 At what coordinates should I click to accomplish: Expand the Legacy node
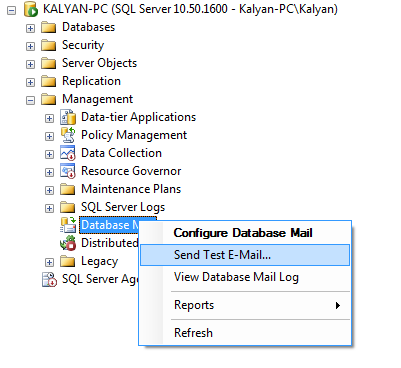click(x=49, y=262)
